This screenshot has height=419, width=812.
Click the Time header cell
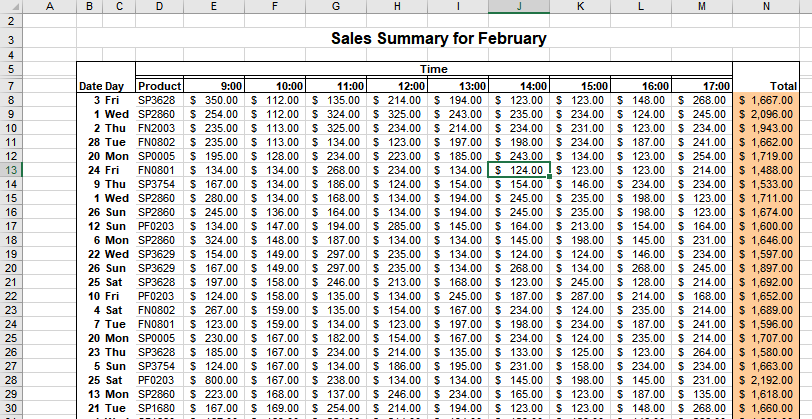click(434, 69)
